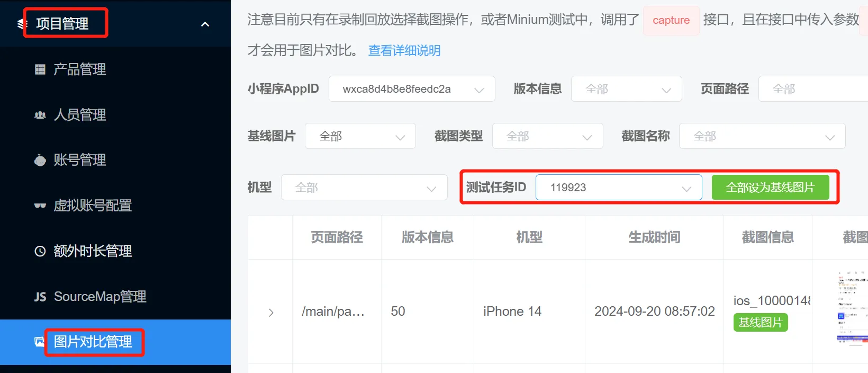Click the 人员管理 people icon
The height and width of the screenshot is (373, 868).
pos(40,115)
